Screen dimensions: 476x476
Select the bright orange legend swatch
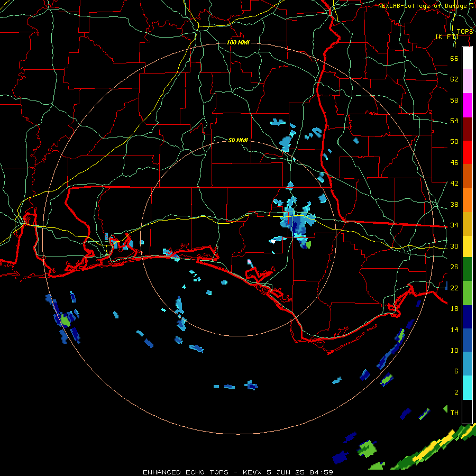(x=467, y=200)
